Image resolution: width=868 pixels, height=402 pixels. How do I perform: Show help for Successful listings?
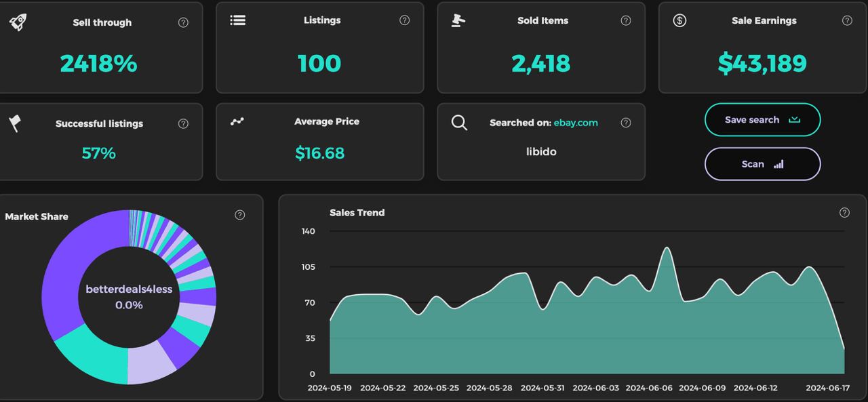click(183, 123)
